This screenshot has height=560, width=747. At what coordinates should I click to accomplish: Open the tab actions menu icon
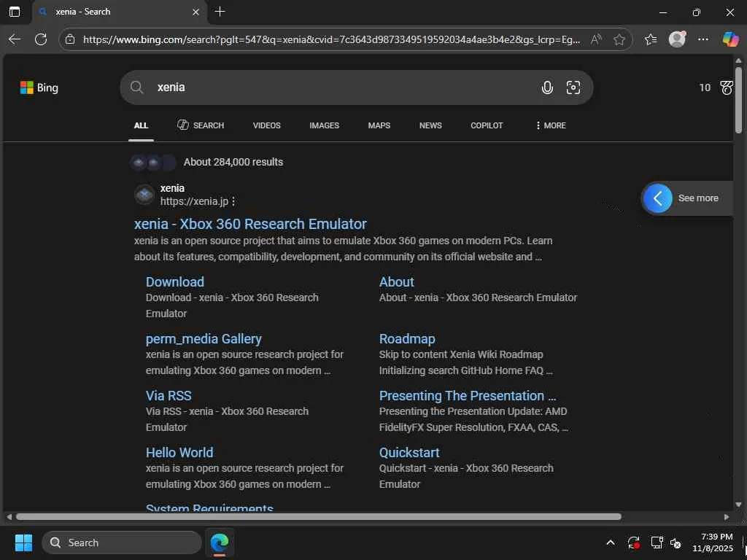(15, 12)
